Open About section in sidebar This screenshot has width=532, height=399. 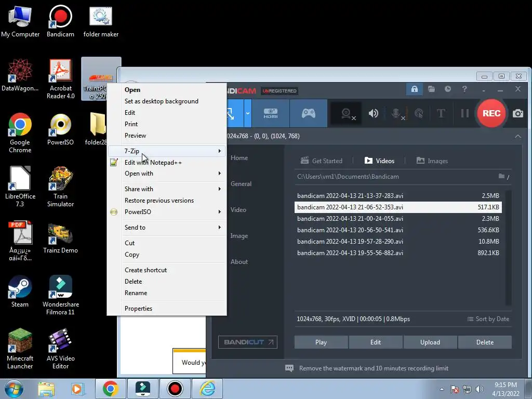click(239, 262)
